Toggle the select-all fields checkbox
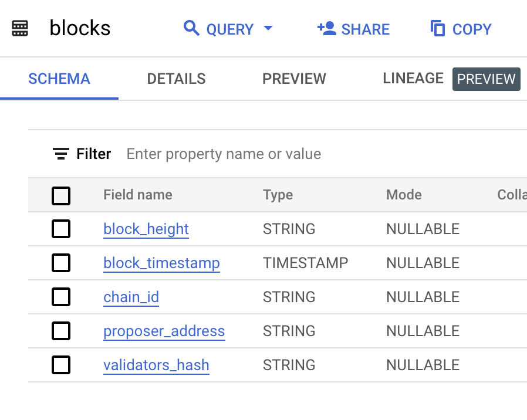Screen dimensions: 527x420 coord(61,195)
